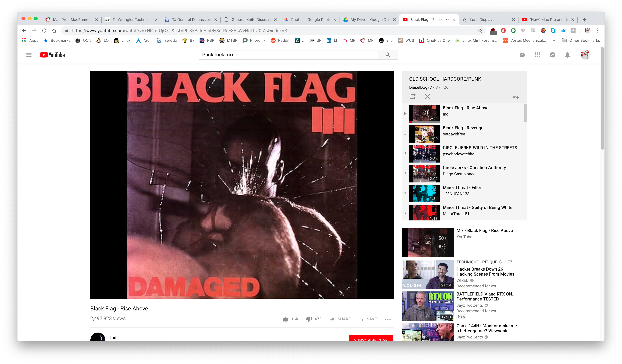
Task: Click the Punk rock mix search field
Action: tap(288, 55)
